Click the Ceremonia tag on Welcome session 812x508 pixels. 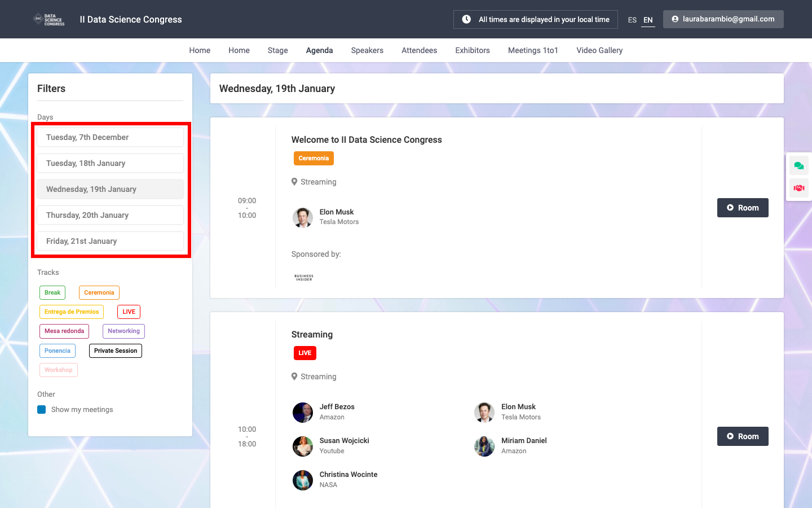coord(314,159)
